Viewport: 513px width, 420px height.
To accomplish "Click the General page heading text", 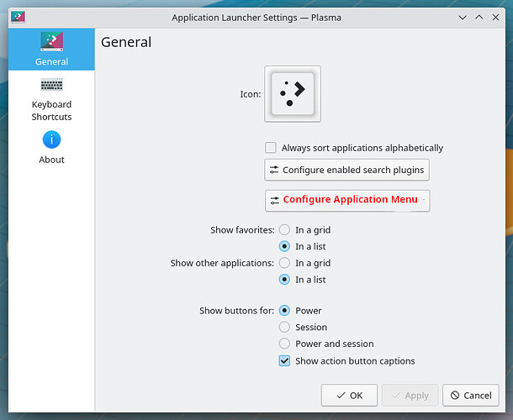I will pyautogui.click(x=126, y=42).
